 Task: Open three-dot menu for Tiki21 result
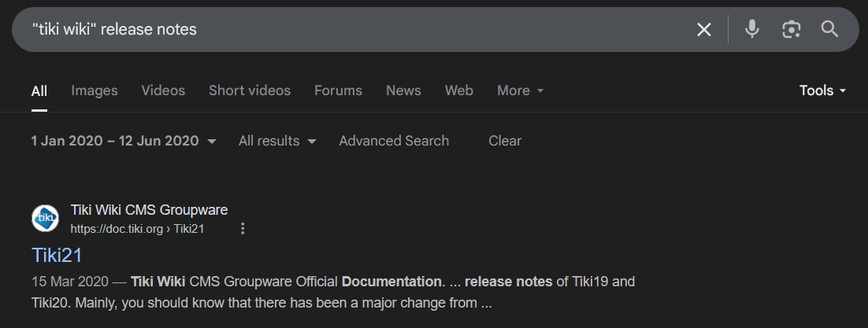pyautogui.click(x=243, y=228)
